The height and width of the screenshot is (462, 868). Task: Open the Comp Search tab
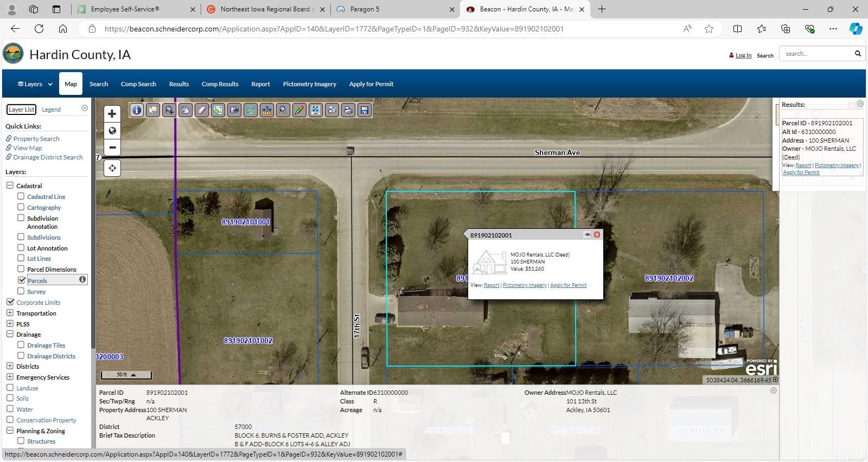tap(138, 84)
